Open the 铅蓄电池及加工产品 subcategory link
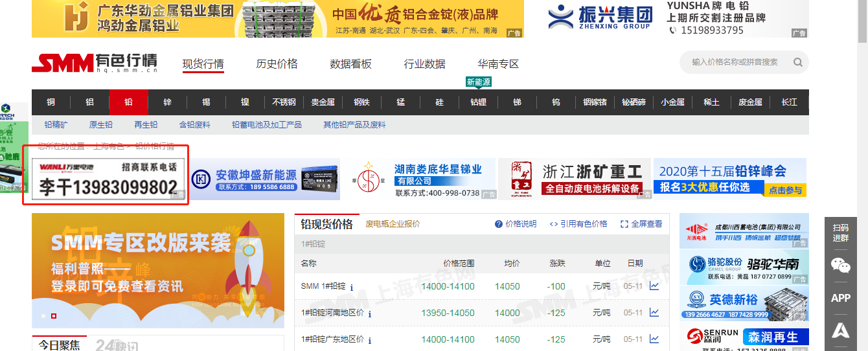This screenshot has height=351, width=868. pos(267,125)
